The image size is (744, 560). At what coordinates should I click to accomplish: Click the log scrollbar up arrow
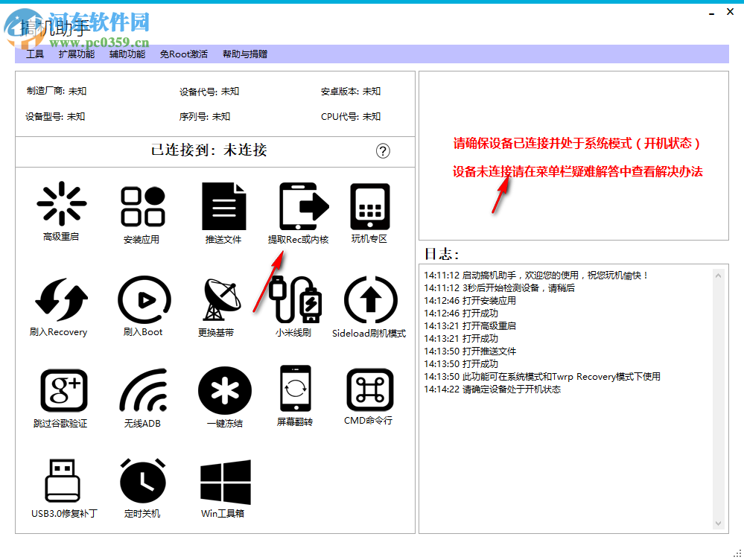tap(719, 276)
